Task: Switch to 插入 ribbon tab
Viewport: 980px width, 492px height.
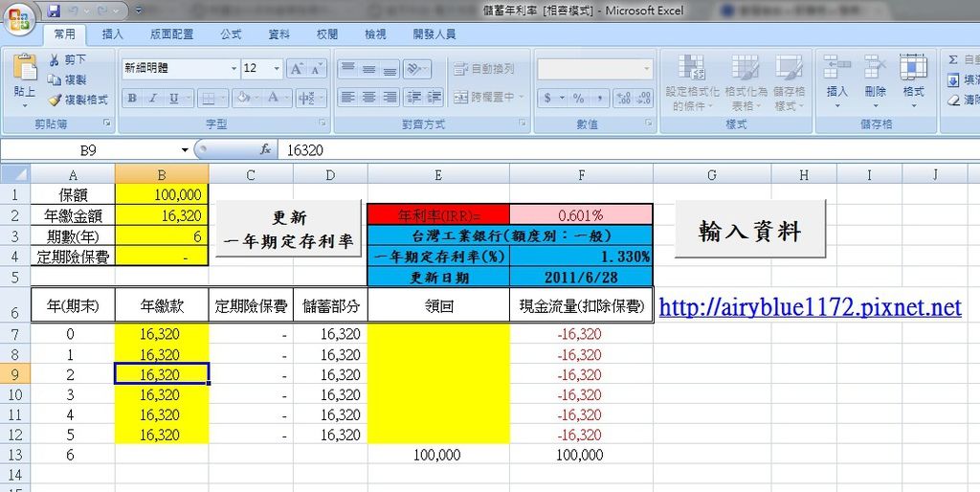Action: pyautogui.click(x=113, y=35)
